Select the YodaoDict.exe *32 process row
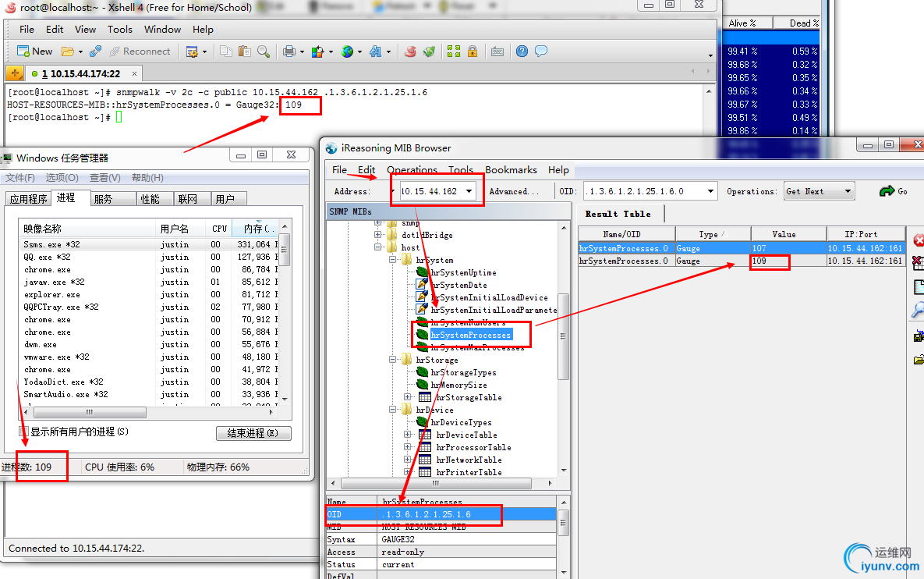The image size is (924, 579). 150,382
